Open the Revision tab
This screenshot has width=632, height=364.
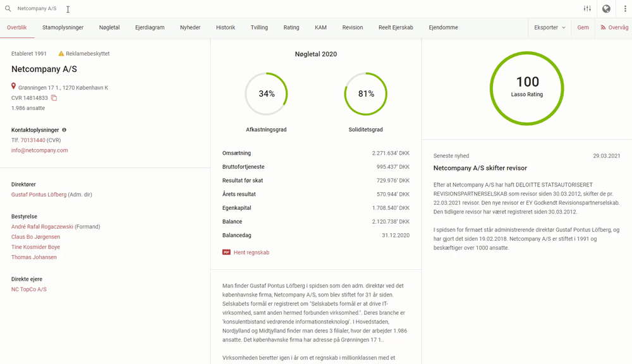tap(352, 27)
